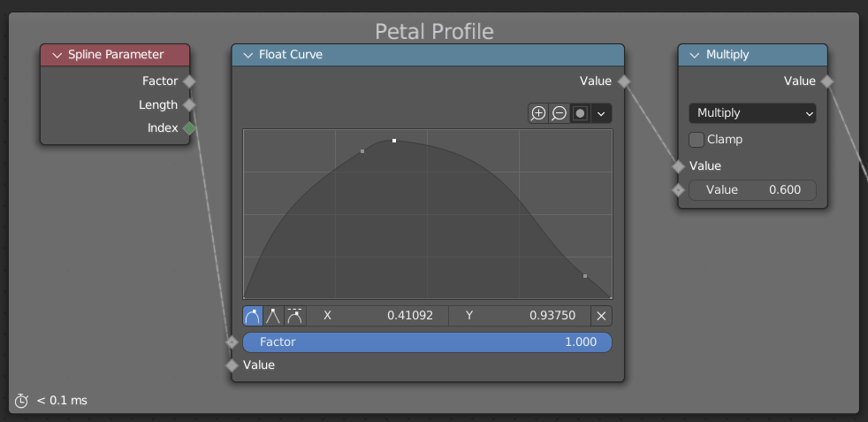The width and height of the screenshot is (868, 422).
Task: Toggle curve clipping options button
Action: pyautogui.click(x=581, y=113)
